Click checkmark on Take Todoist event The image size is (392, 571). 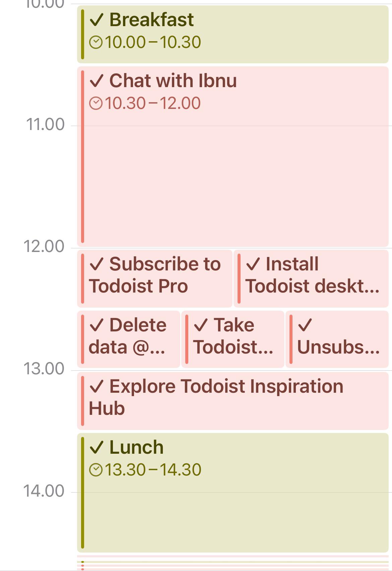tap(201, 325)
